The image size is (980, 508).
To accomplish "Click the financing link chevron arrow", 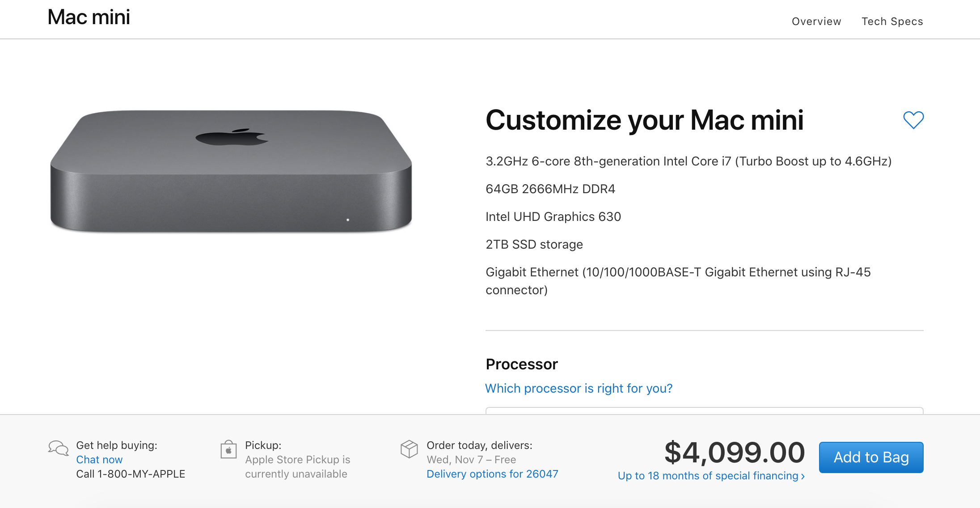I will [803, 476].
